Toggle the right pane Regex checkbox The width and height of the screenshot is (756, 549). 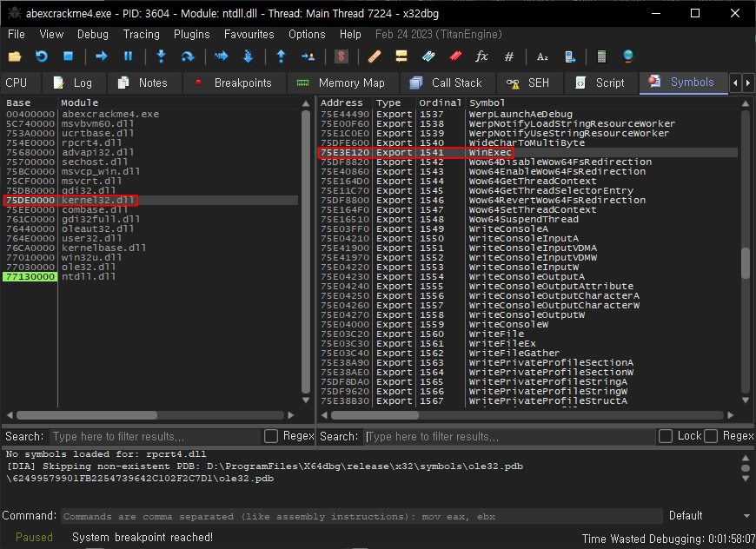[711, 436]
